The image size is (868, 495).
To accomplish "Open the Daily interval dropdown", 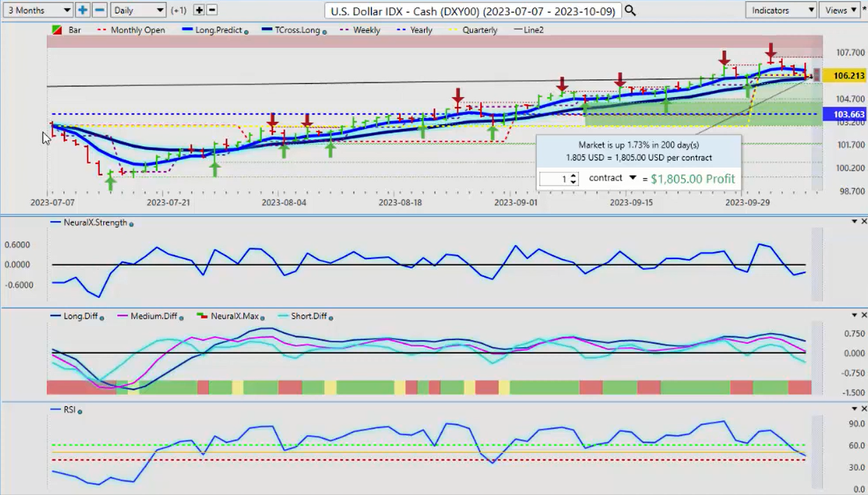I will pyautogui.click(x=138, y=10).
